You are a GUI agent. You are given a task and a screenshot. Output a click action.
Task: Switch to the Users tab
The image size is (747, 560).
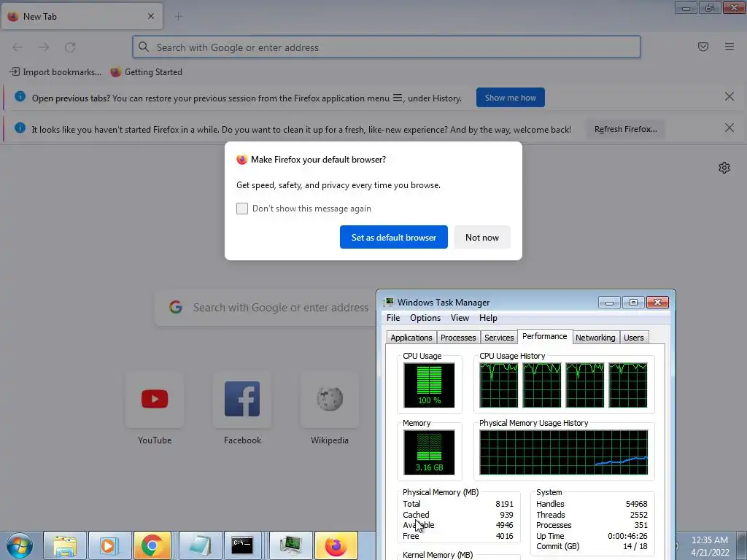pos(634,338)
